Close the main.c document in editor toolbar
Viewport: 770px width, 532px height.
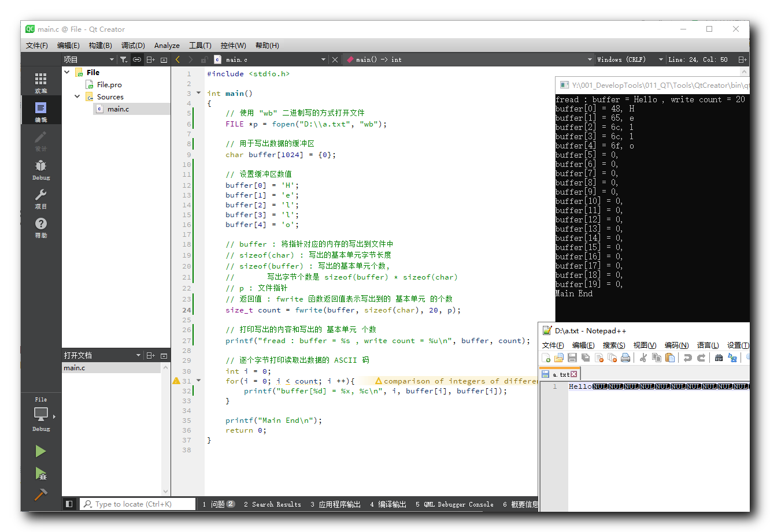click(x=335, y=59)
